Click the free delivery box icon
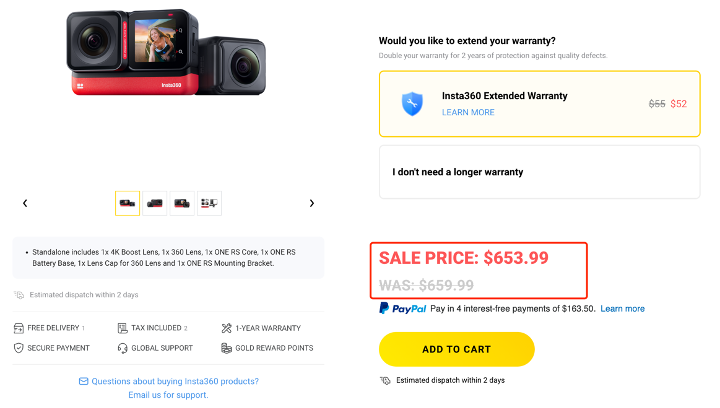 point(19,328)
